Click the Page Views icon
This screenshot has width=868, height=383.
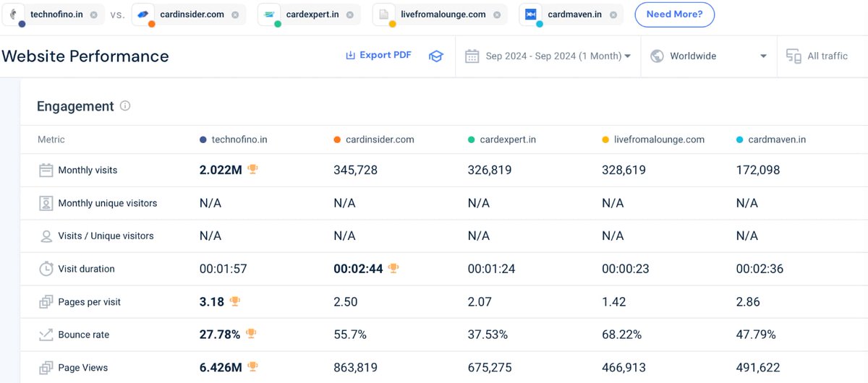coord(46,368)
